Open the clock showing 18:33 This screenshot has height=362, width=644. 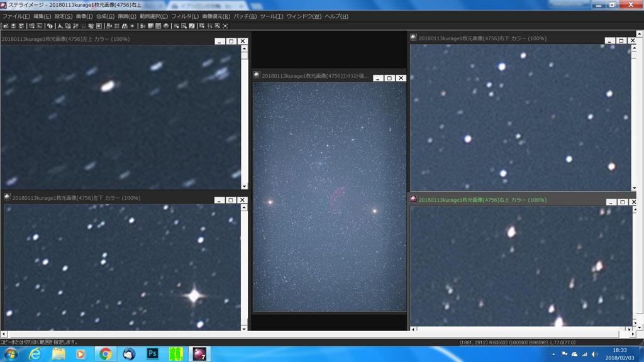pyautogui.click(x=619, y=354)
